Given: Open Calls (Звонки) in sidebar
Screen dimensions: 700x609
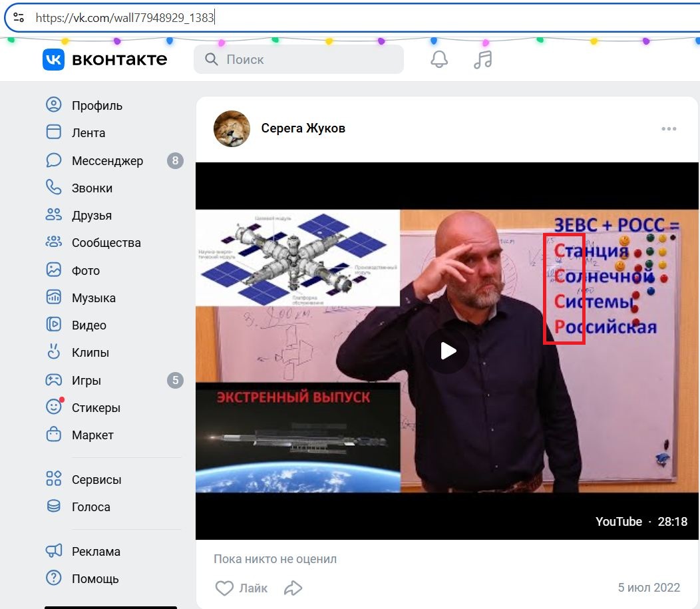Looking at the screenshot, I should point(92,188).
